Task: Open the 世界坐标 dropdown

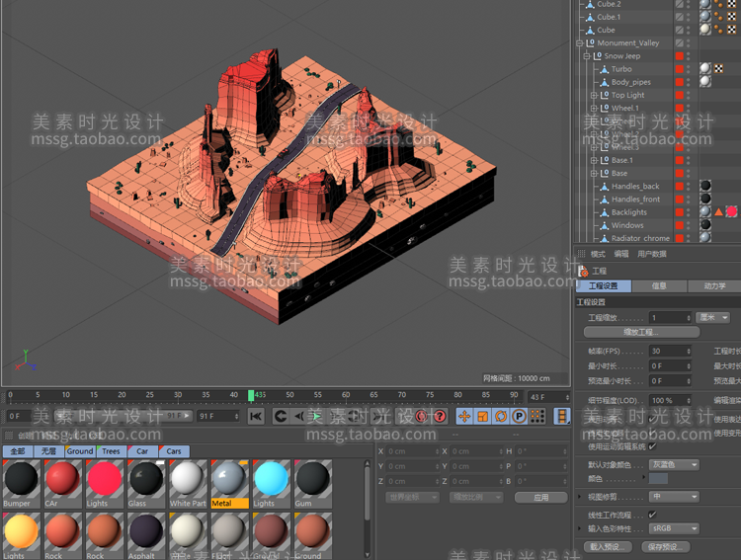Action: click(x=413, y=497)
